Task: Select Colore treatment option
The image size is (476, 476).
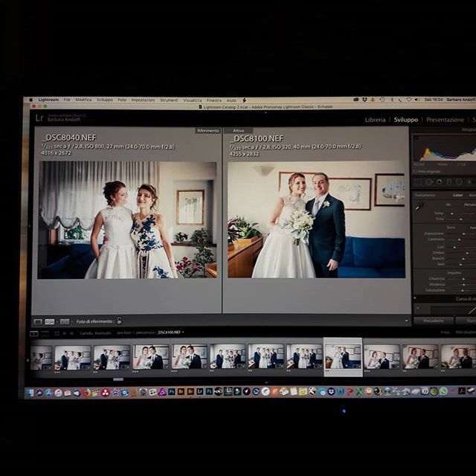Action: tap(458, 195)
